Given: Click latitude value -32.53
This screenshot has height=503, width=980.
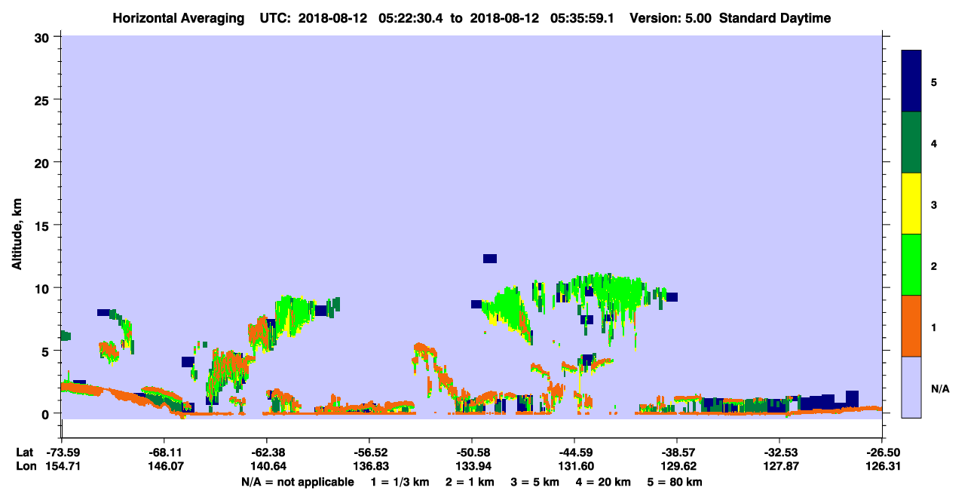Looking at the screenshot, I should tap(779, 452).
